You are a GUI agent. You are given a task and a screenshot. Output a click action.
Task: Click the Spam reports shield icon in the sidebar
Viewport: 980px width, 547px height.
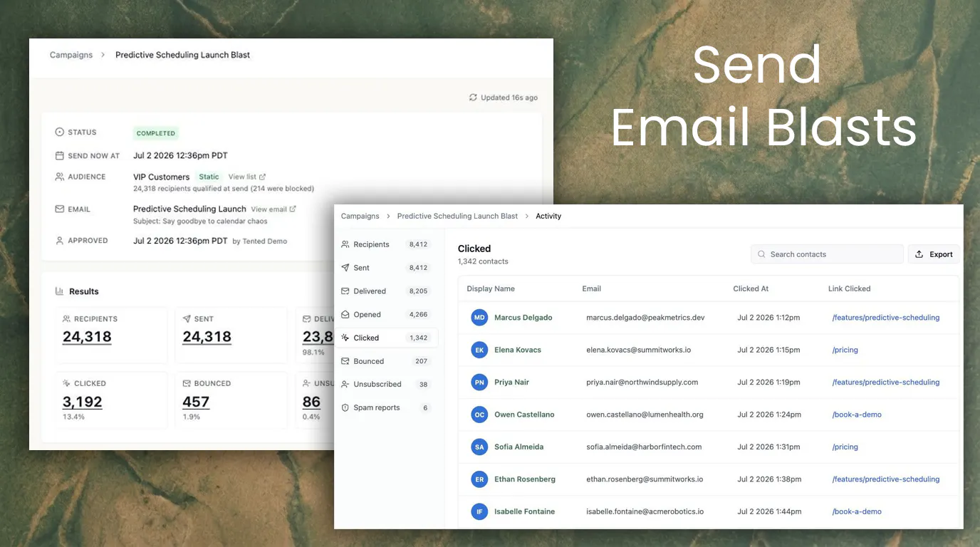(345, 408)
